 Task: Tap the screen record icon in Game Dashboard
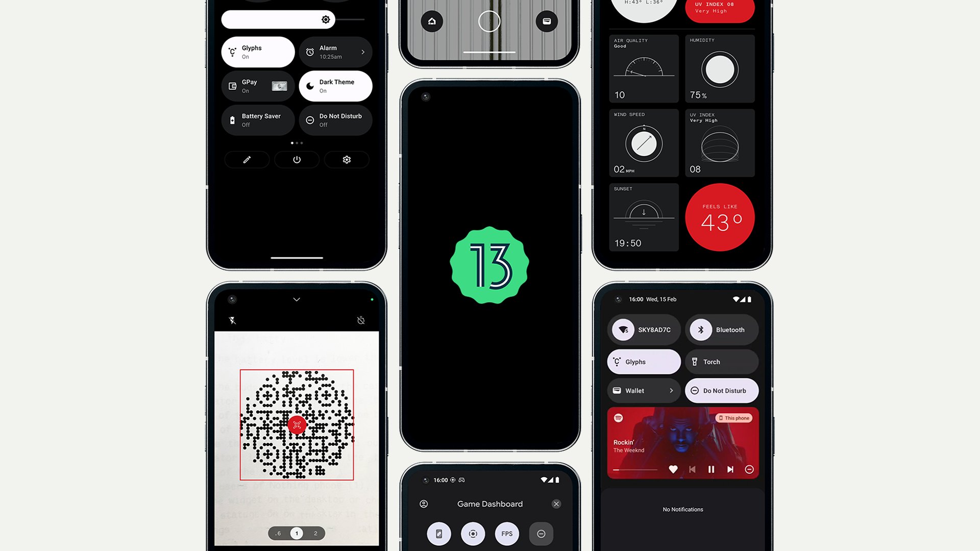473,534
